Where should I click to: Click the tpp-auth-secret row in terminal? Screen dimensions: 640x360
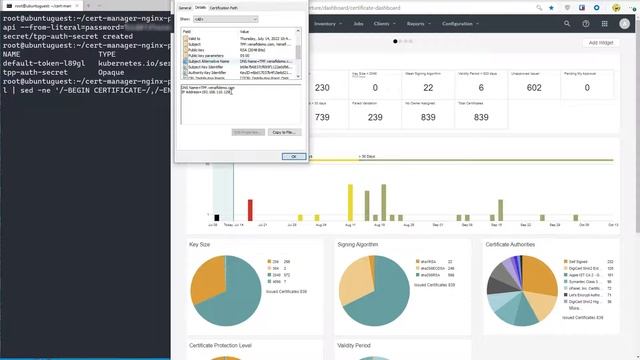[x=63, y=72]
